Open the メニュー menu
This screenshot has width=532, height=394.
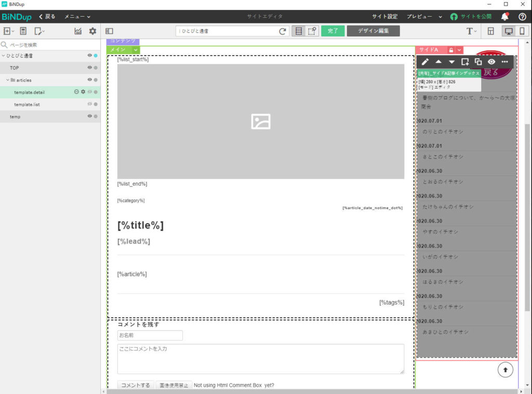click(77, 17)
